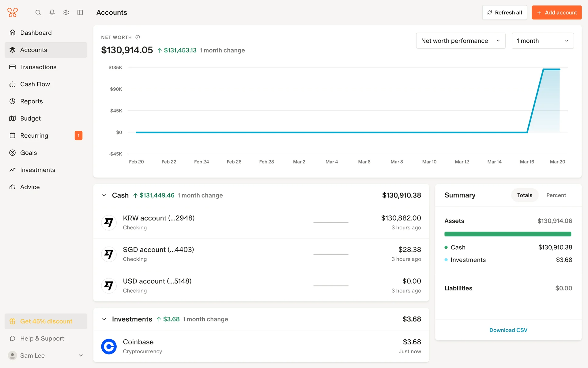Collapse sidebar with panel icon
Screen dimensions: 588x368
tap(80, 13)
